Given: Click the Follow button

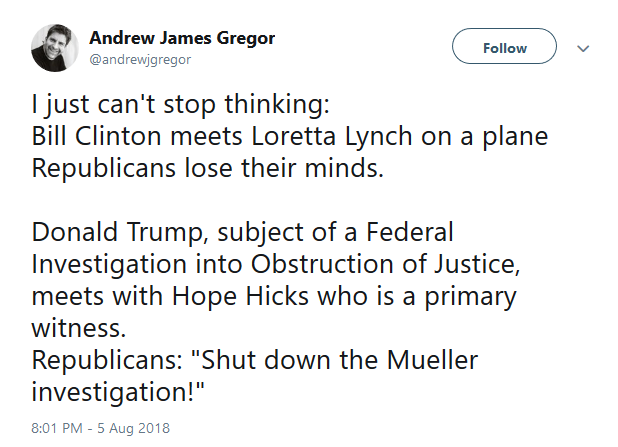Looking at the screenshot, I should (504, 46).
